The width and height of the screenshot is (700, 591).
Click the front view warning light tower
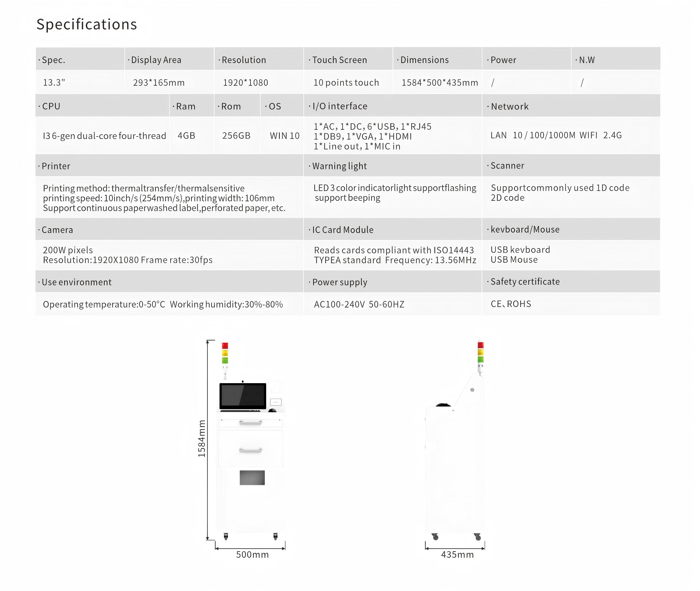click(225, 361)
